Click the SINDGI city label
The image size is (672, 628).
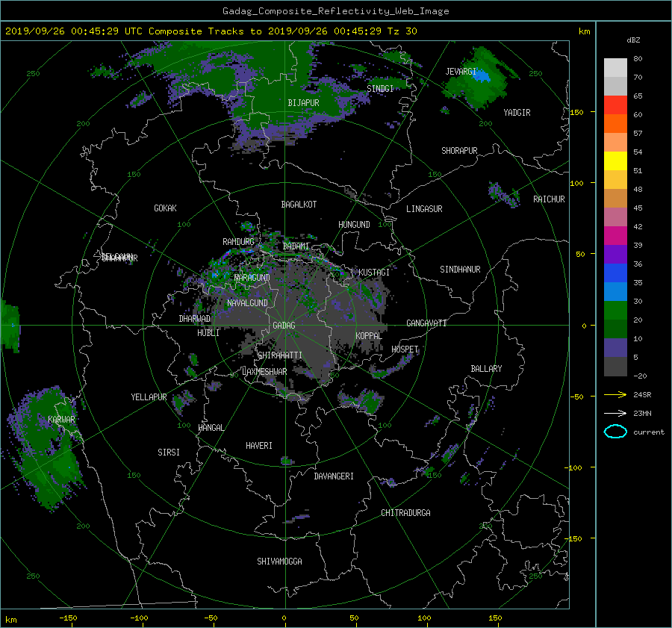click(380, 89)
